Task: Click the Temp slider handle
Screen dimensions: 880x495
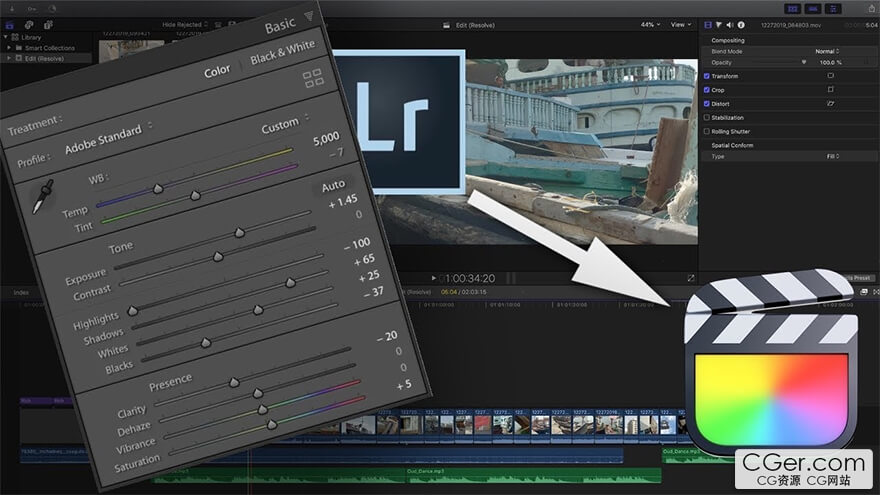Action: pos(157,188)
